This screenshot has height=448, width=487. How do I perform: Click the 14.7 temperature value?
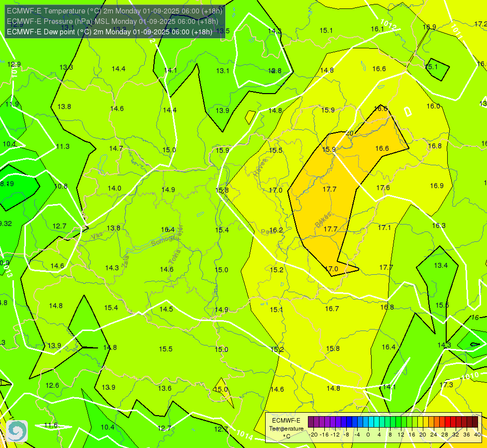point(116,148)
